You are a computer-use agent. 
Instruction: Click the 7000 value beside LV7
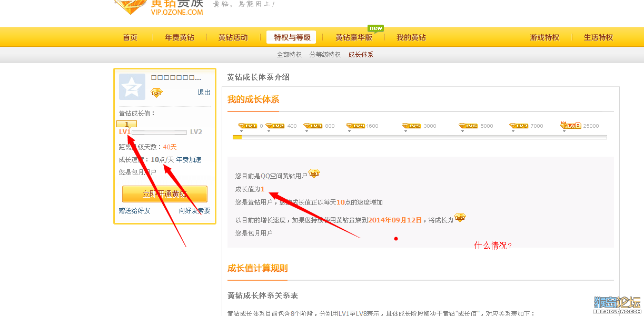[x=537, y=126]
